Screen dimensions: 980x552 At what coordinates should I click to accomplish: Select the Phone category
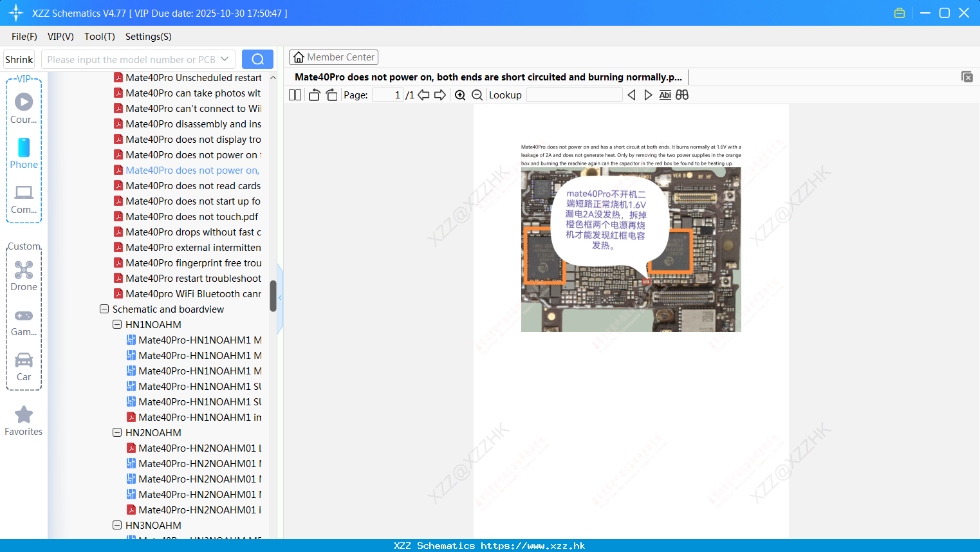[x=24, y=153]
